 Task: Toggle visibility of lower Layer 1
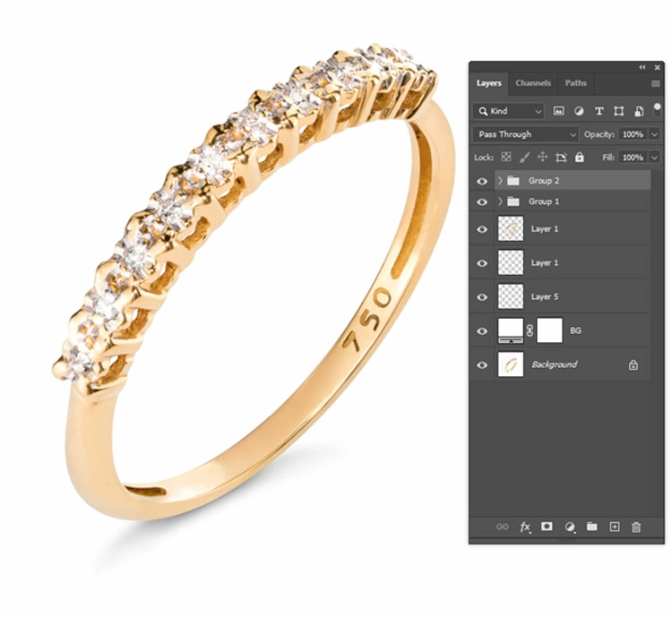click(482, 263)
